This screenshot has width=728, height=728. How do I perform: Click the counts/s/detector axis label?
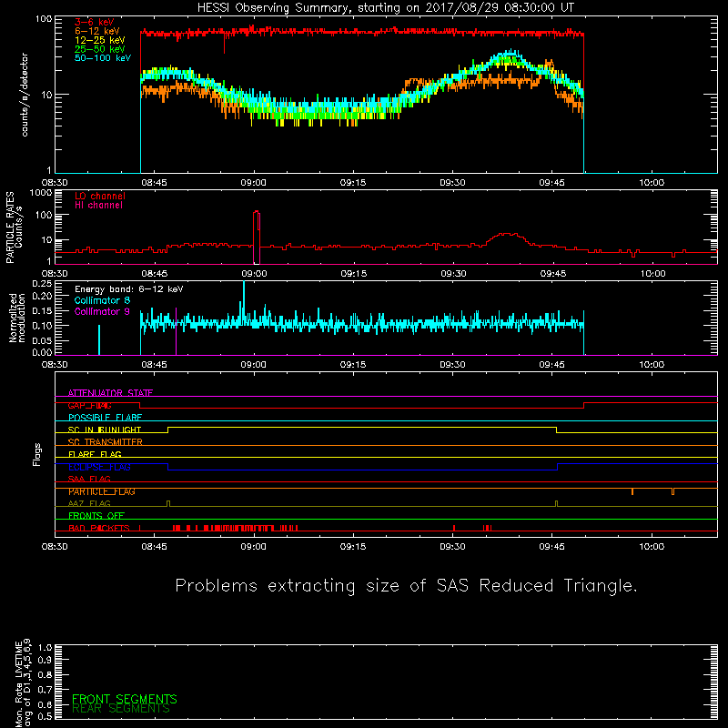click(25, 95)
